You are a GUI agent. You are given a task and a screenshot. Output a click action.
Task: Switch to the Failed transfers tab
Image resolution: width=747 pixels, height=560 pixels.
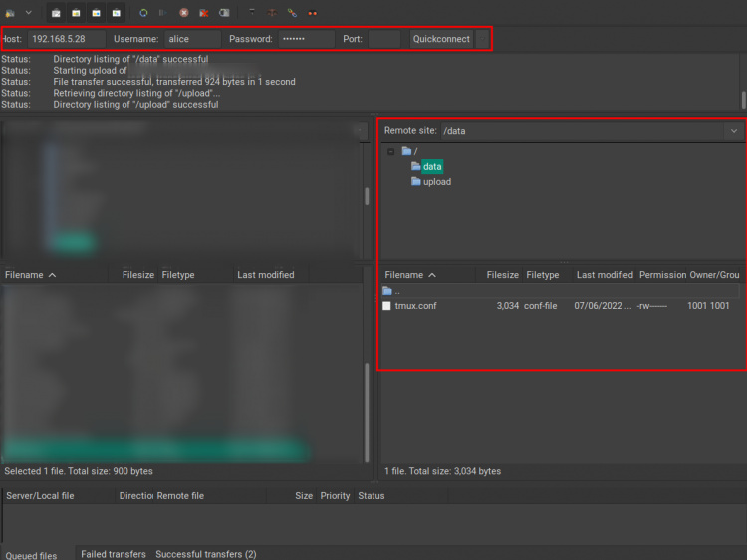click(113, 554)
